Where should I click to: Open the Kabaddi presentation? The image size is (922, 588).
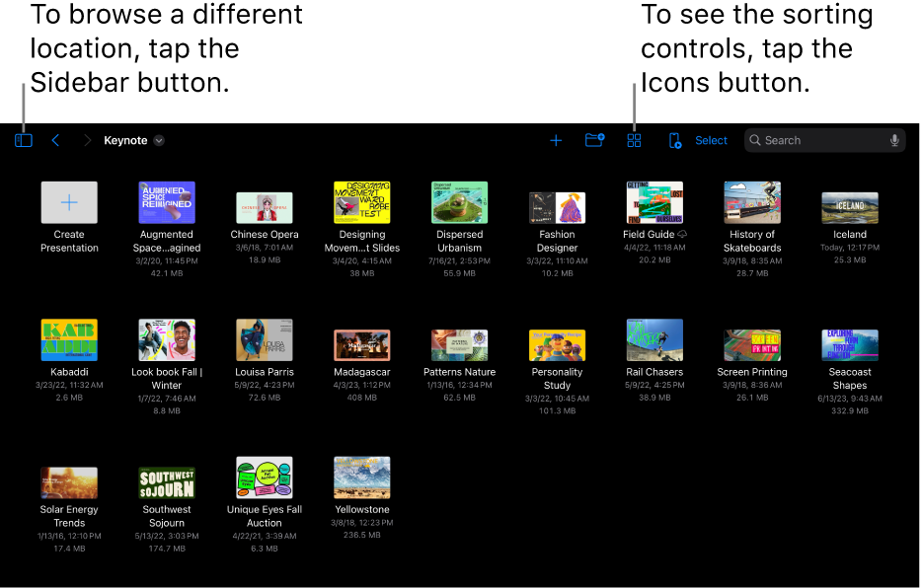click(69, 340)
